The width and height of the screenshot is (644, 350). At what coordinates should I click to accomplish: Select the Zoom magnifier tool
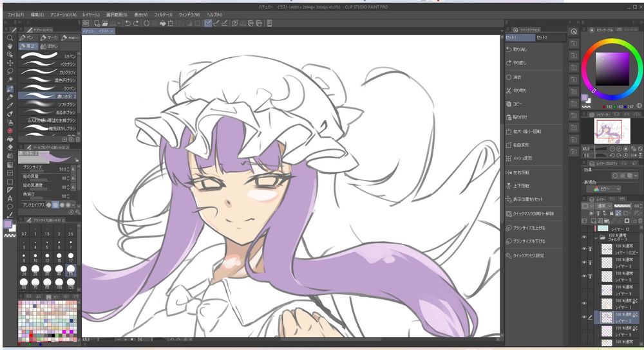pos(10,38)
